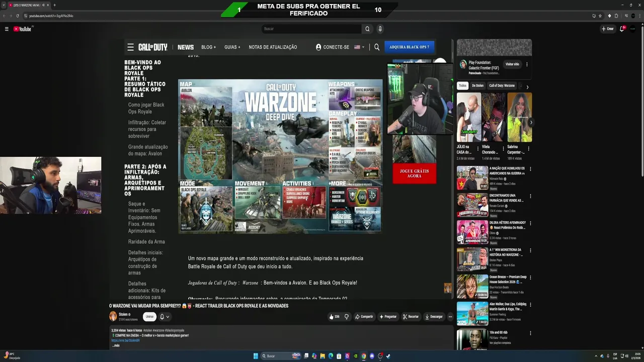Click the browser address bar URL

tap(51, 16)
